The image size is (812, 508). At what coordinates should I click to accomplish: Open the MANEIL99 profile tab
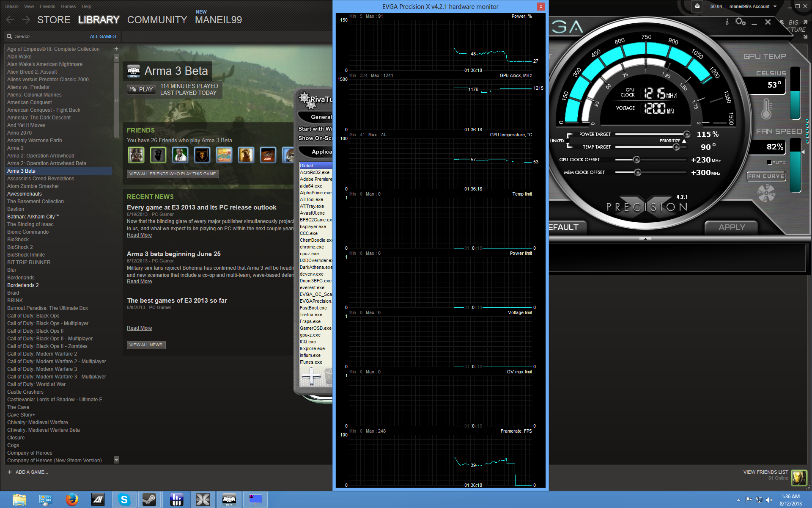(x=218, y=20)
